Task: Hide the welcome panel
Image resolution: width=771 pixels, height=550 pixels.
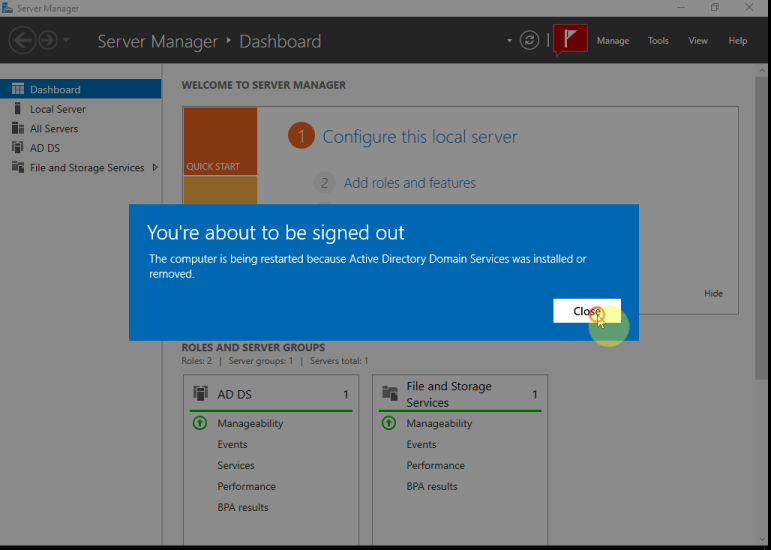Action: [x=713, y=293]
